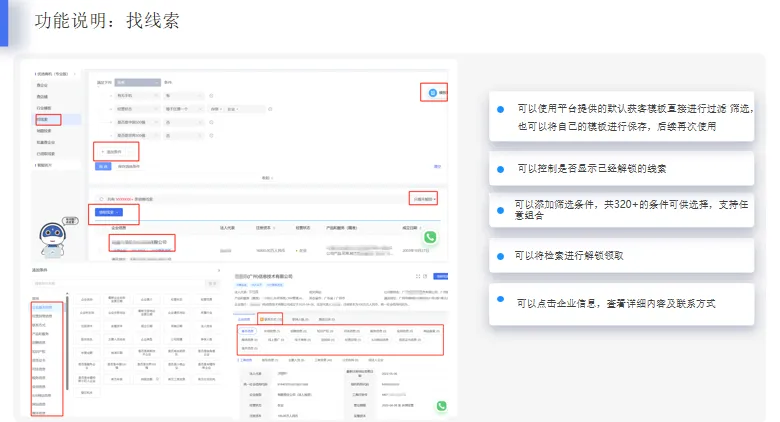Open 查店铺 in the left sidebar
This screenshot has width=780, height=422.
(42, 97)
